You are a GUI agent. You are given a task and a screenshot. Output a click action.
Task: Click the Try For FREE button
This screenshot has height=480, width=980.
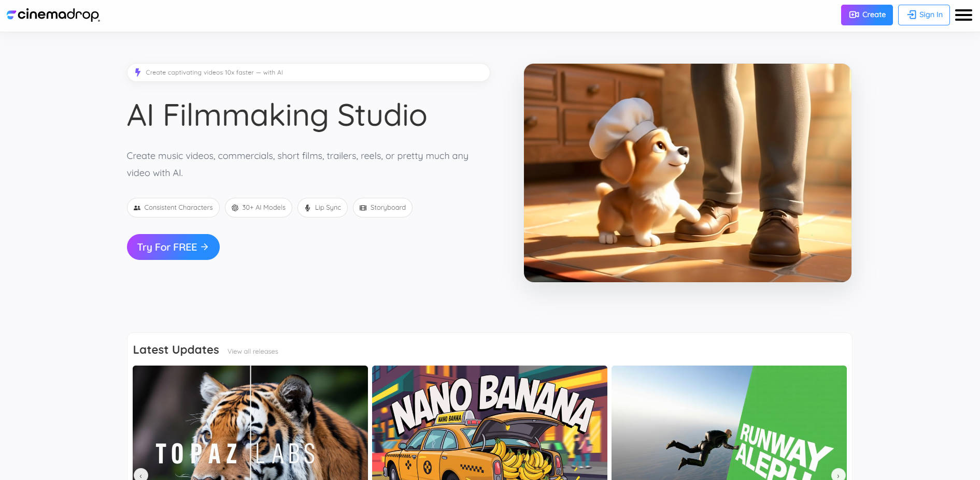173,247
